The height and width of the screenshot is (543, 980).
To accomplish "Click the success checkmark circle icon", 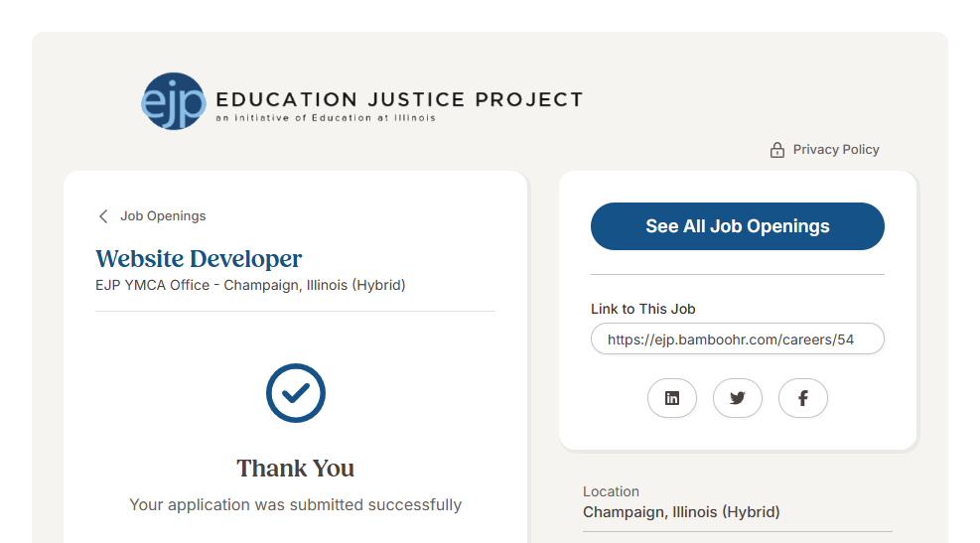I will (x=296, y=393).
